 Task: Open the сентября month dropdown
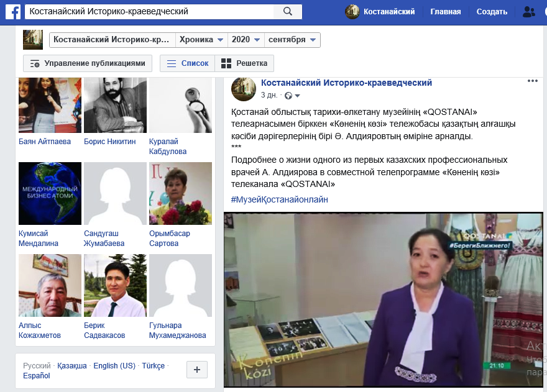292,40
